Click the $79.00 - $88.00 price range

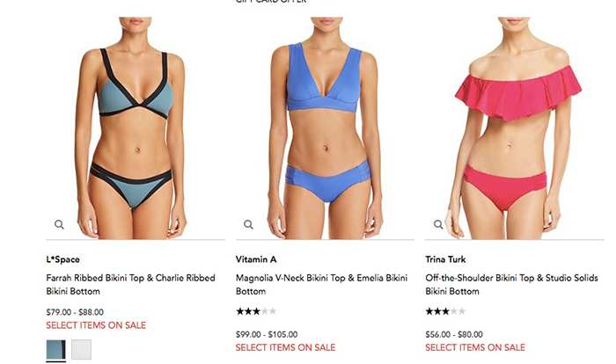[75, 312]
